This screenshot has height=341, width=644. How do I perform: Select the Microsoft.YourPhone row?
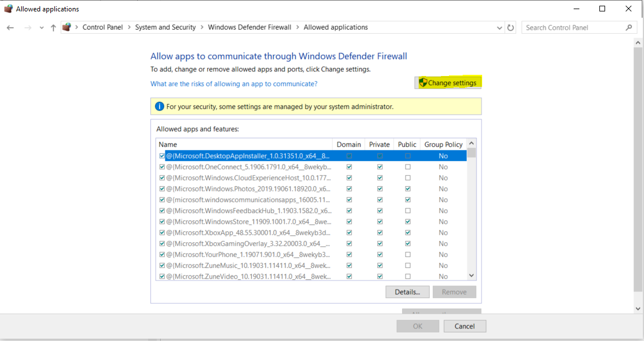point(312,254)
